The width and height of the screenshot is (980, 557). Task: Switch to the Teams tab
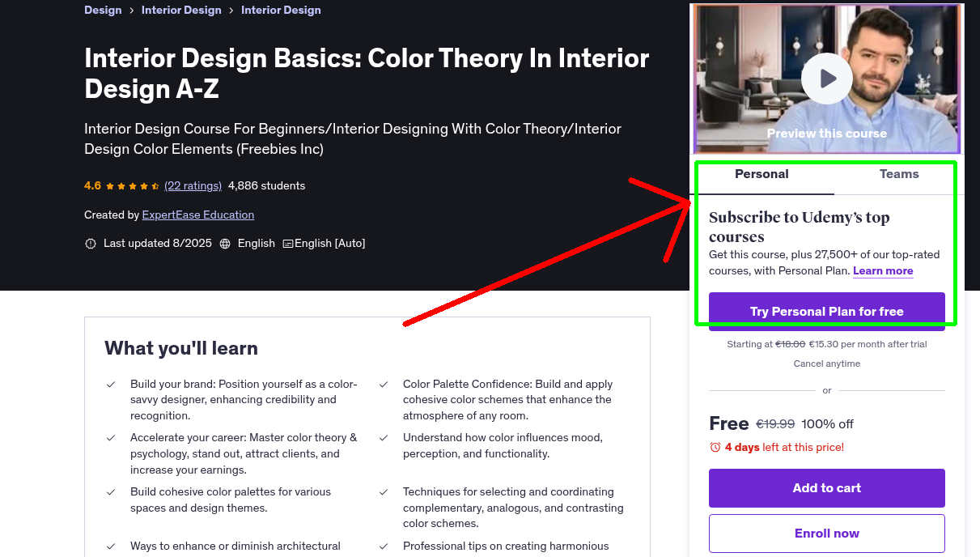[899, 174]
